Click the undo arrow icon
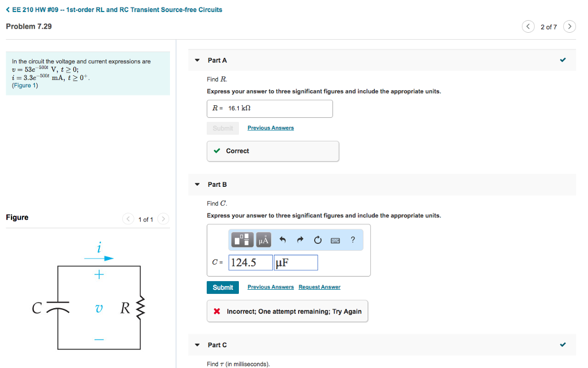Image resolution: width=588 pixels, height=368 pixels. click(x=283, y=240)
